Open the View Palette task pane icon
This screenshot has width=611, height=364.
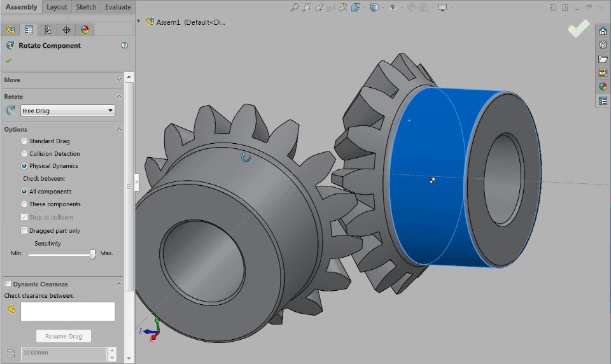coord(603,73)
